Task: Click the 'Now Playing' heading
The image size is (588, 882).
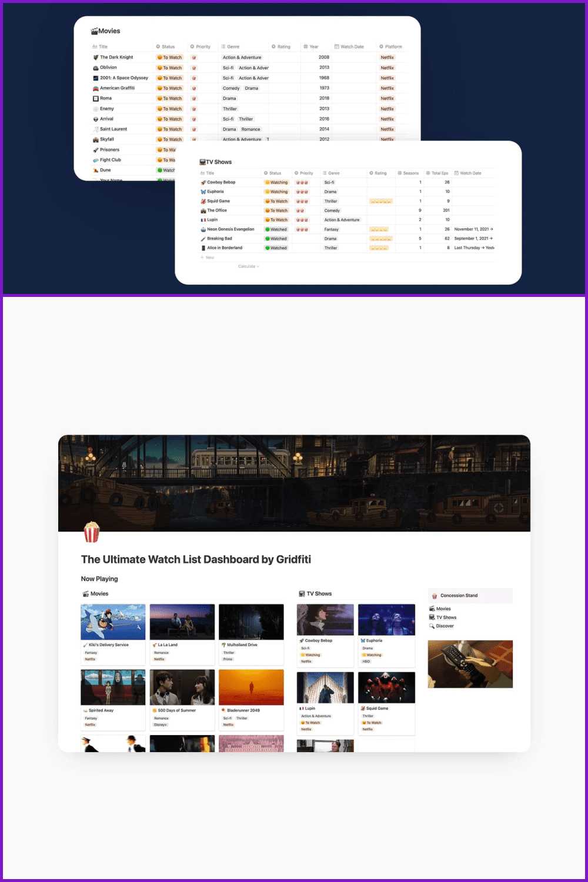Action: [x=99, y=579]
